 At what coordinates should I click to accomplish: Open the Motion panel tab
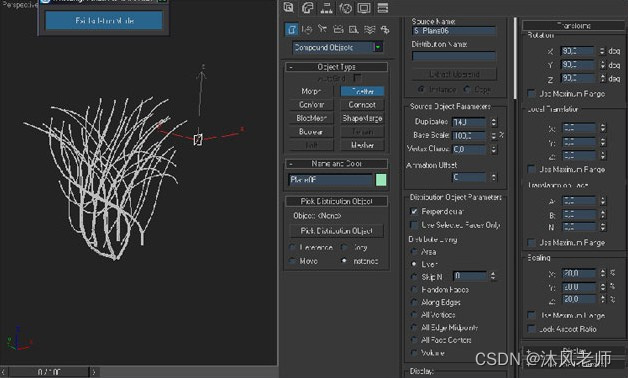[x=345, y=8]
